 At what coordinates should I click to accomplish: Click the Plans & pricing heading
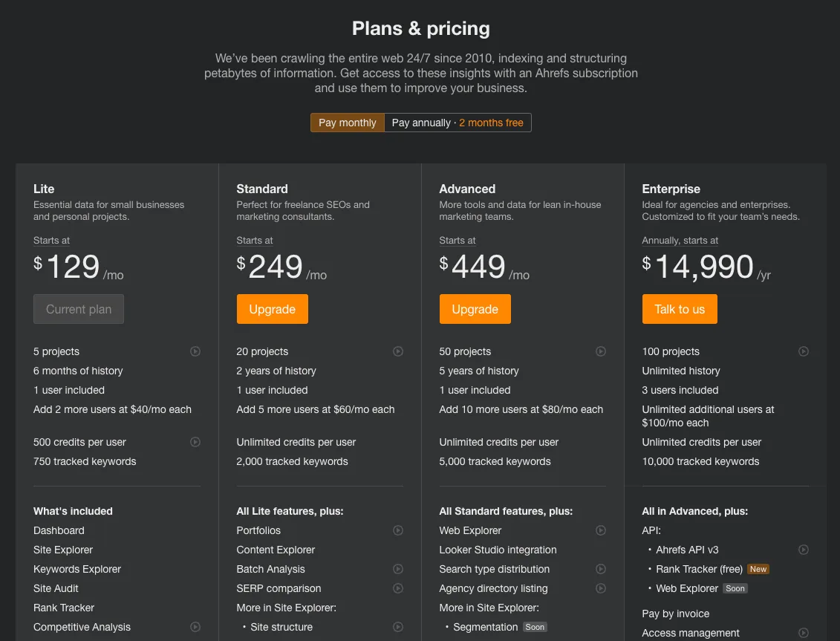click(420, 28)
